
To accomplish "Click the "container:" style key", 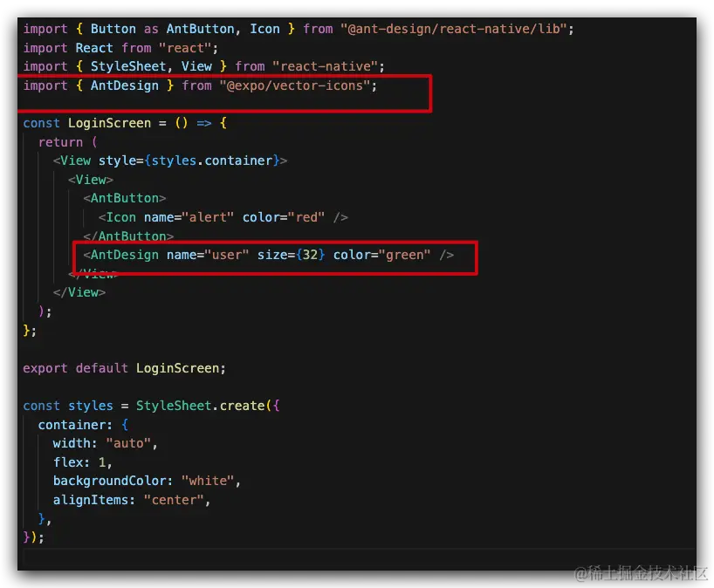I will [75, 425].
